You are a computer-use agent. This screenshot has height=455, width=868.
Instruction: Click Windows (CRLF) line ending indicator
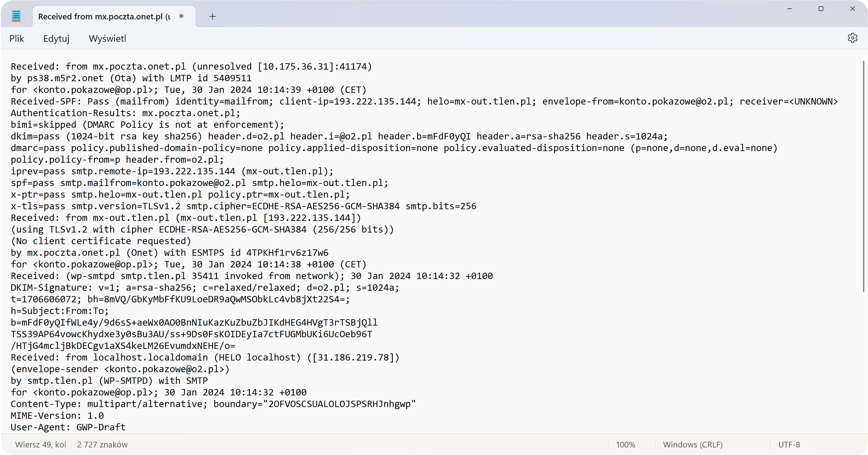(x=693, y=445)
